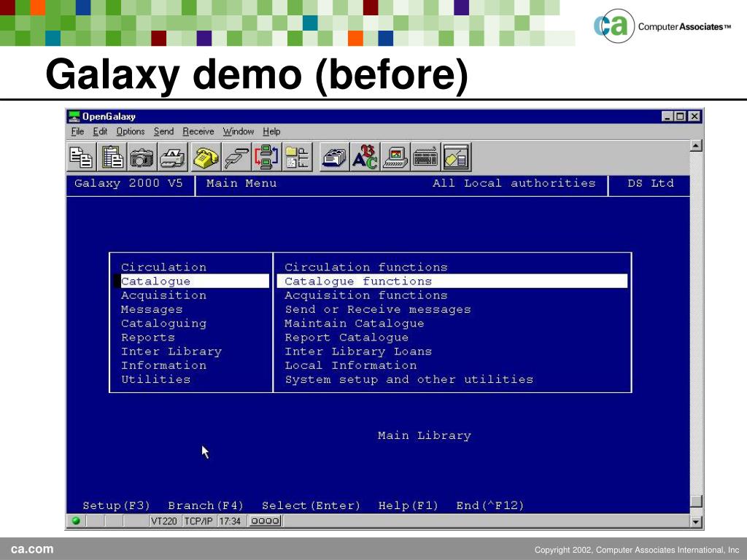Click Send or Receive messages text

coord(378,309)
